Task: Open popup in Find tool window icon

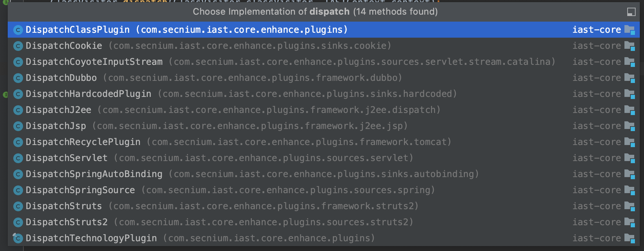Action: pos(631,12)
